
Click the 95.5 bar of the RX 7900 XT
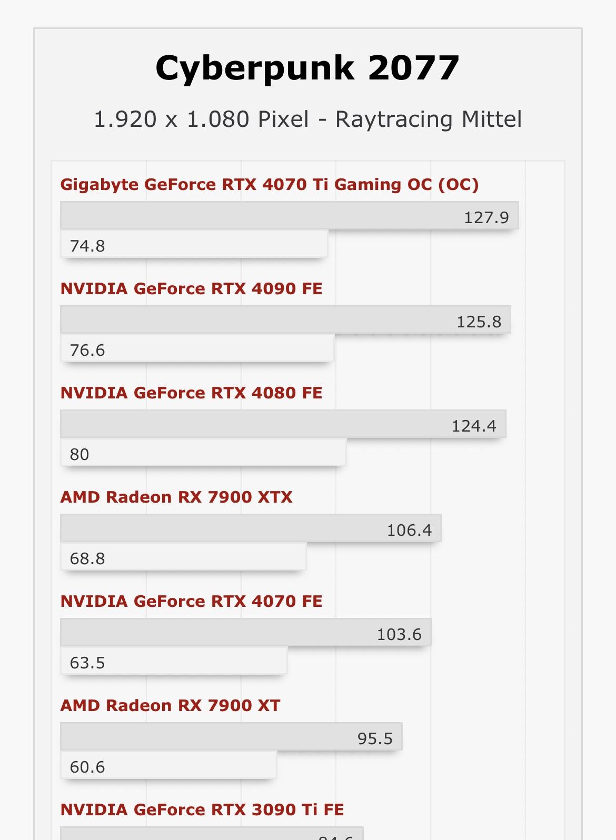(231, 737)
